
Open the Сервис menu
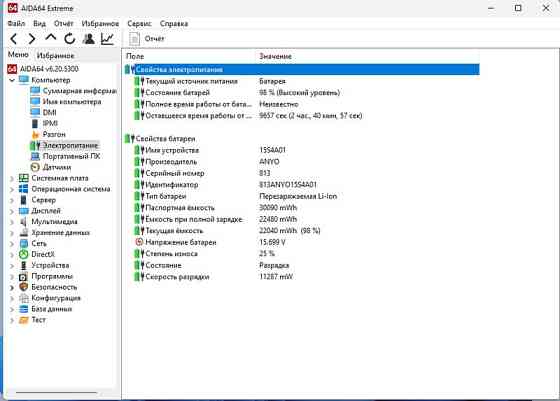139,24
